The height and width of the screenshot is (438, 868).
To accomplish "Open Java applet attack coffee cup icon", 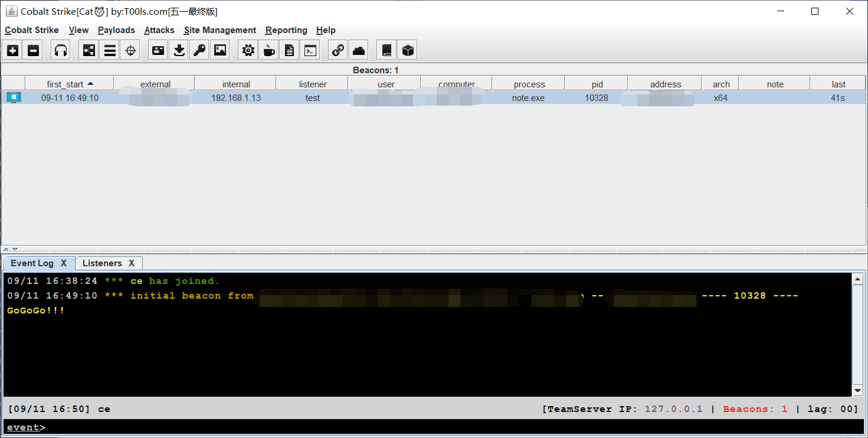I will coord(268,51).
